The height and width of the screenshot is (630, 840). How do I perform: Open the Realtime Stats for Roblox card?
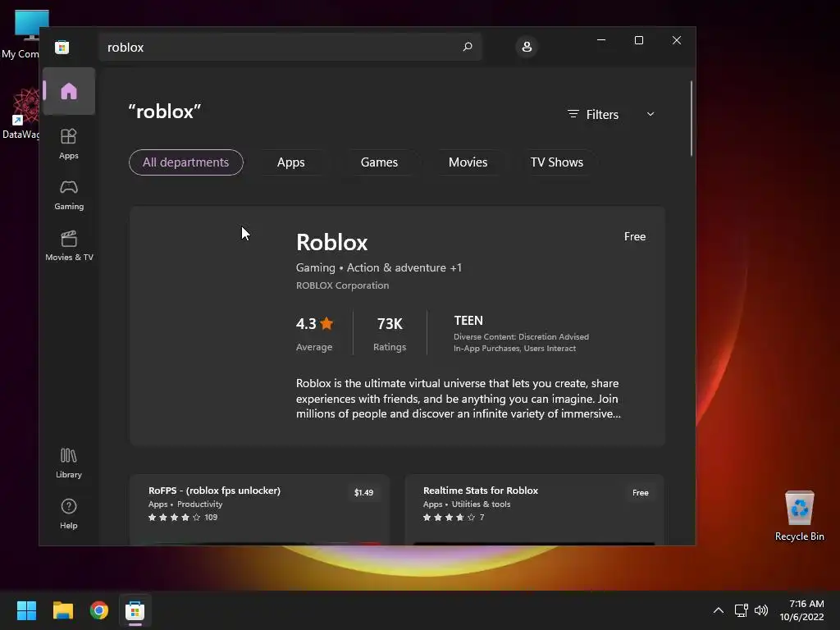(535, 509)
